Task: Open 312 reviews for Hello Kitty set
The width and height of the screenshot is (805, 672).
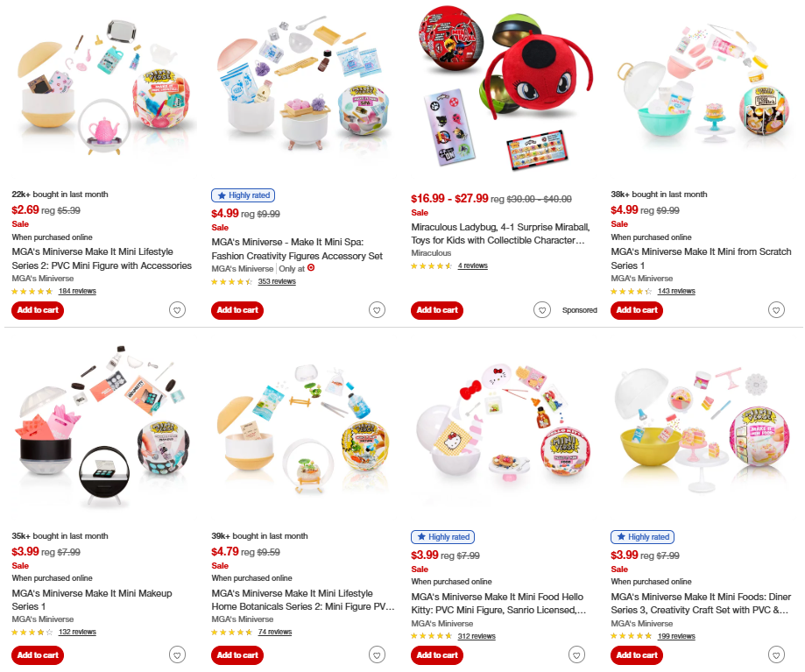Action: [x=477, y=636]
